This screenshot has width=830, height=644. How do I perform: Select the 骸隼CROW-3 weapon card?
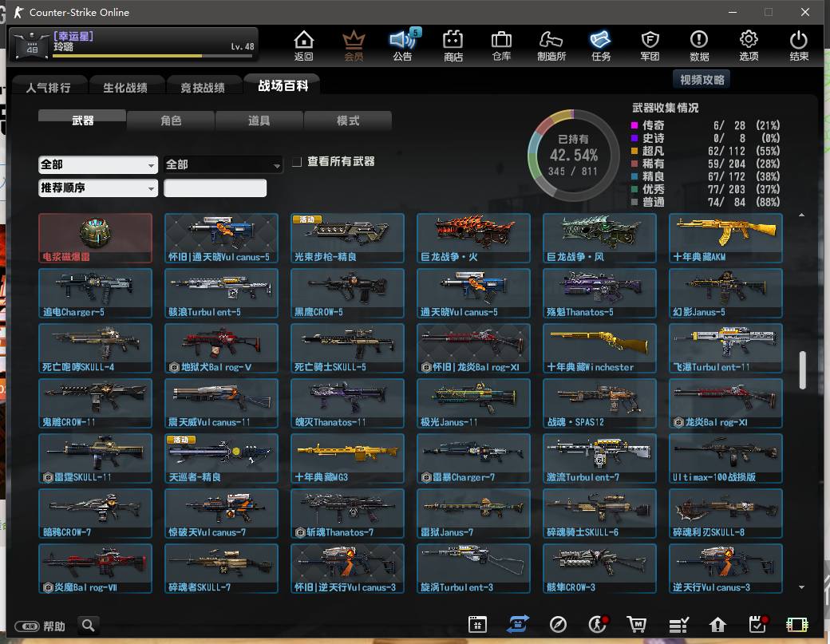[x=599, y=568]
